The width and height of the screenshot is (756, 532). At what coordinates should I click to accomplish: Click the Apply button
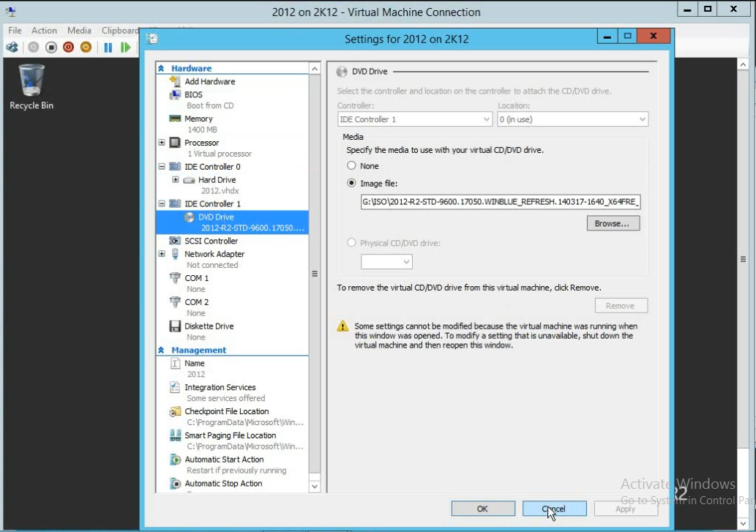(626, 509)
